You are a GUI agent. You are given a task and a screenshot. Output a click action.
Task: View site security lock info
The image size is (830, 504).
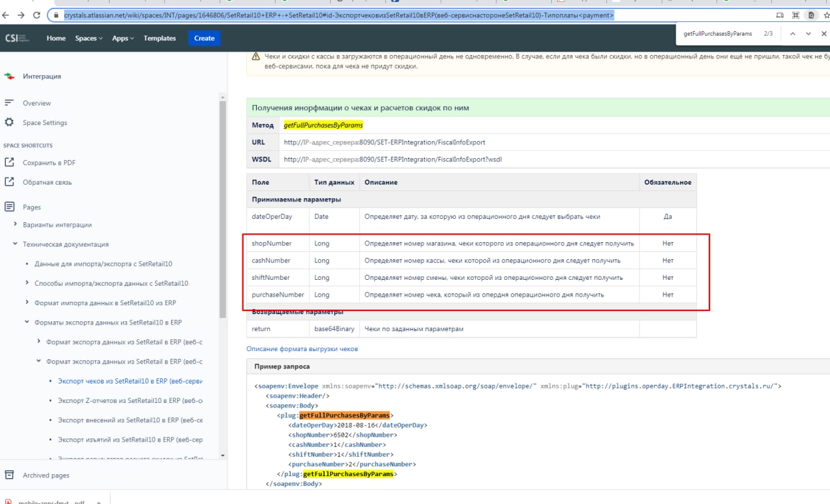click(x=56, y=15)
